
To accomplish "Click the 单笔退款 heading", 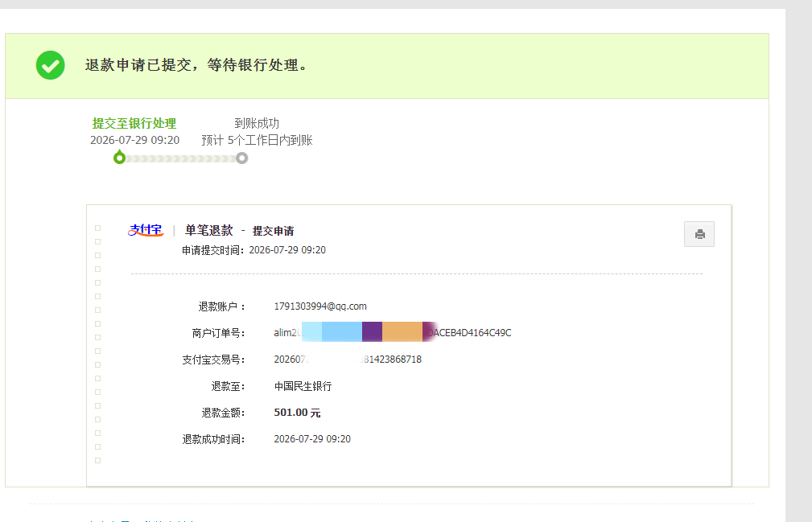I will coord(209,231).
